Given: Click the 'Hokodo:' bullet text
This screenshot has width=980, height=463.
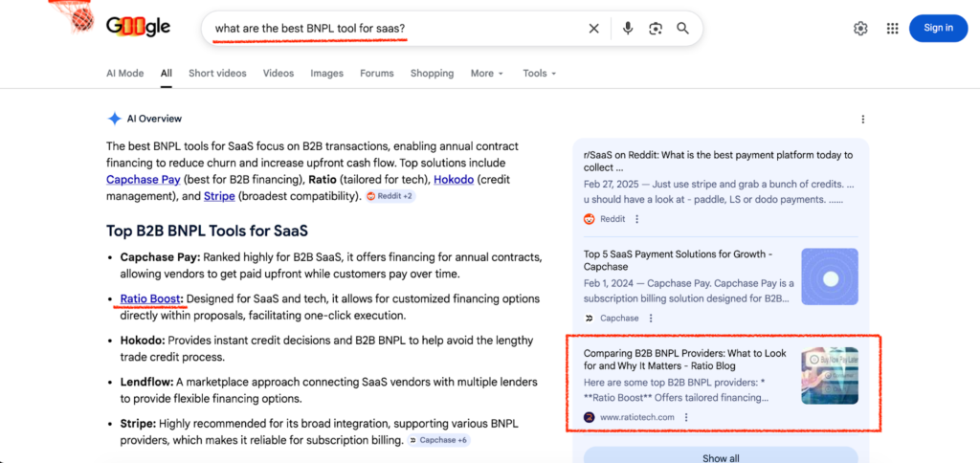Looking at the screenshot, I should [x=144, y=341].
